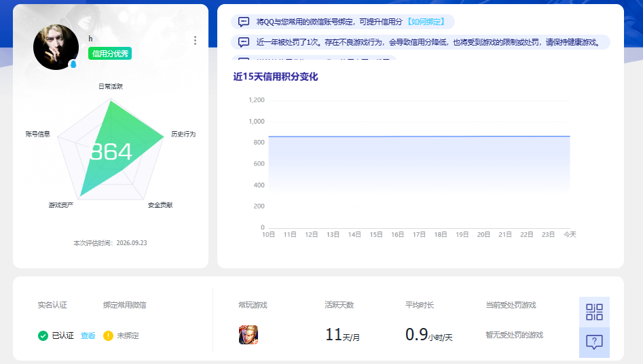The height and width of the screenshot is (364, 643).
Task: Click the 0.9小时/天 average duration value
Action: (x=429, y=335)
